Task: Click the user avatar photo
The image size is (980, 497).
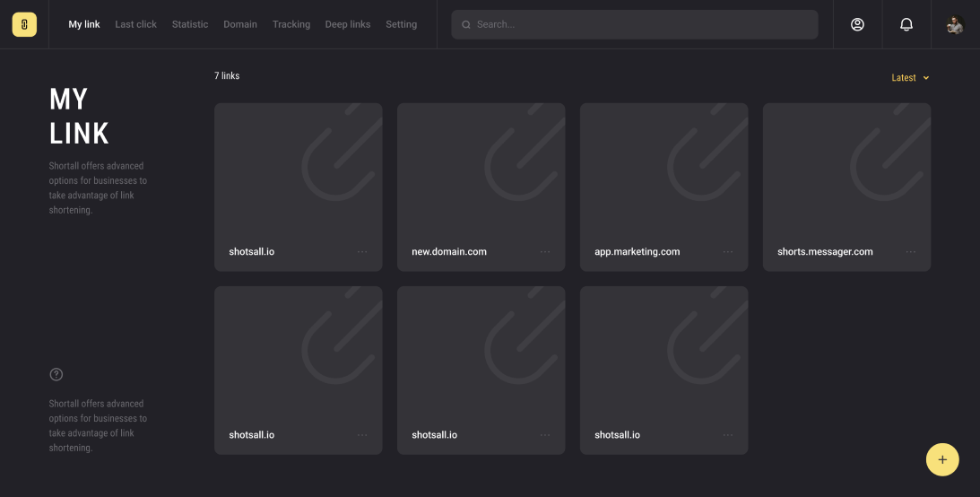Action: click(x=955, y=24)
